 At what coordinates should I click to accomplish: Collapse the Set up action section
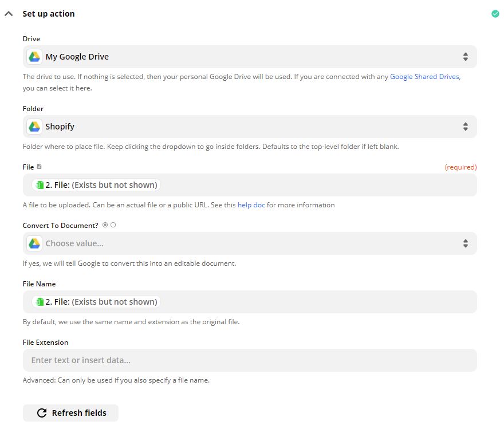(9, 13)
